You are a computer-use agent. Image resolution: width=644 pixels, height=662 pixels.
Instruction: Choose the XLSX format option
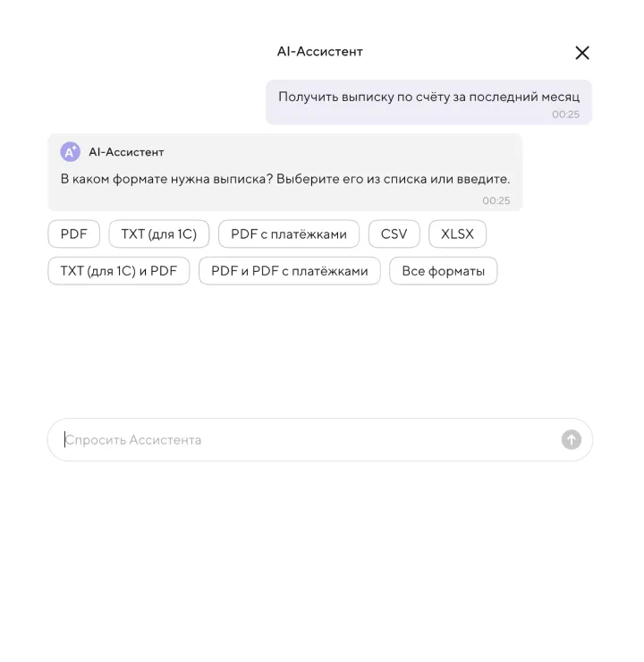click(x=458, y=234)
